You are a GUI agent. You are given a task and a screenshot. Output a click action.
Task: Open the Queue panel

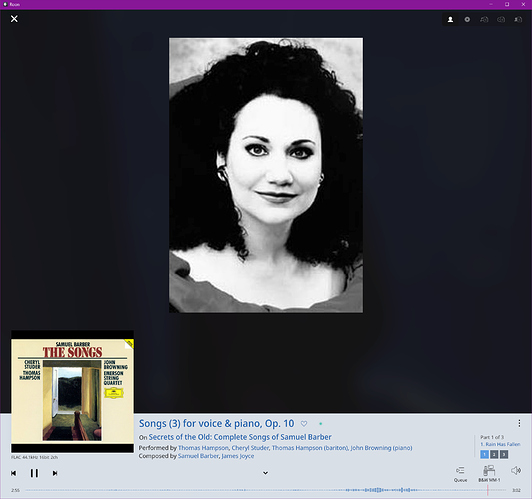pos(460,474)
